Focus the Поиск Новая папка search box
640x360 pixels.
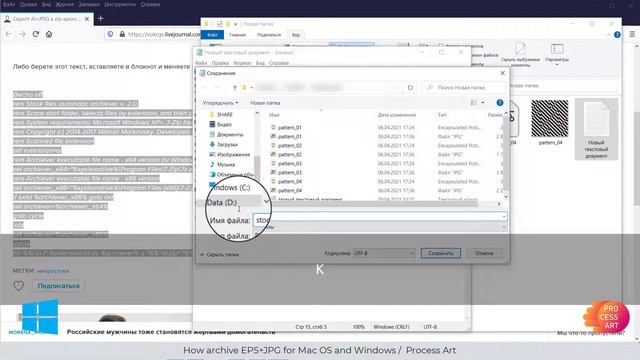(464, 87)
